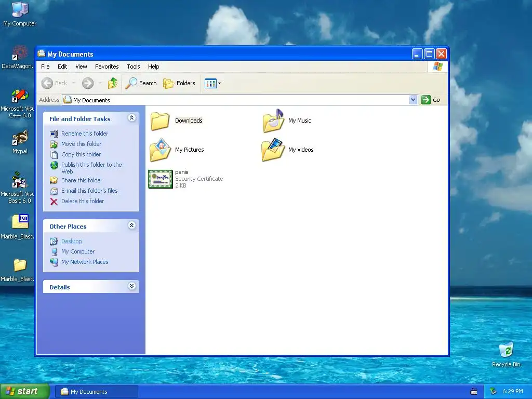This screenshot has height=399, width=532.
Task: Open the File menu
Action: pyautogui.click(x=45, y=66)
